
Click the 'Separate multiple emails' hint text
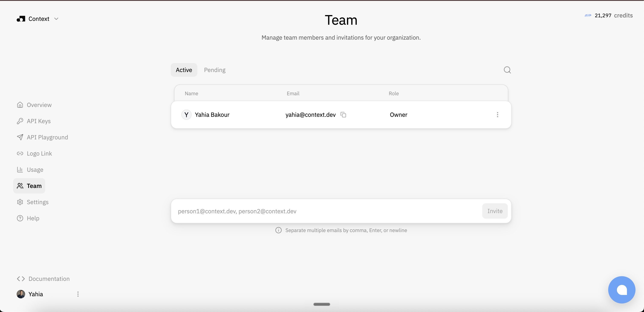click(x=346, y=230)
